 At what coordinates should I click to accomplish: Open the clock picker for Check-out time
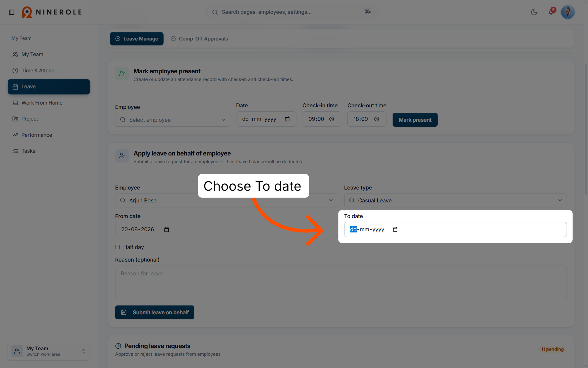[x=377, y=119]
